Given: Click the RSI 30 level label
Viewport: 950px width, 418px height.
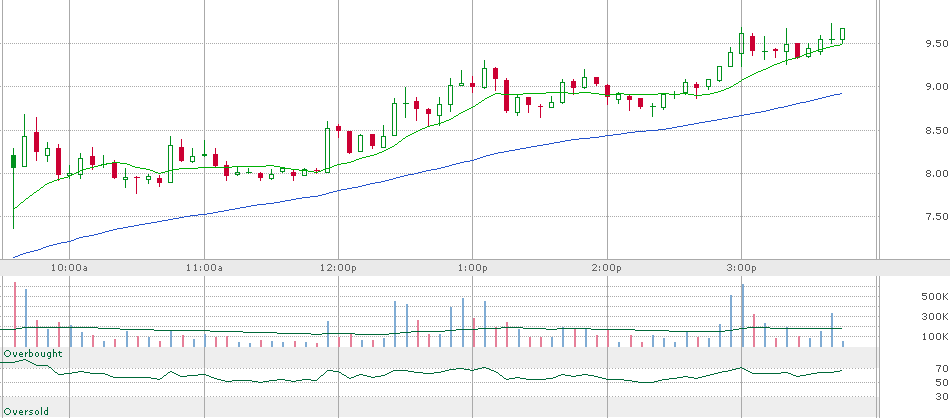Looking at the screenshot, I should pos(941,396).
